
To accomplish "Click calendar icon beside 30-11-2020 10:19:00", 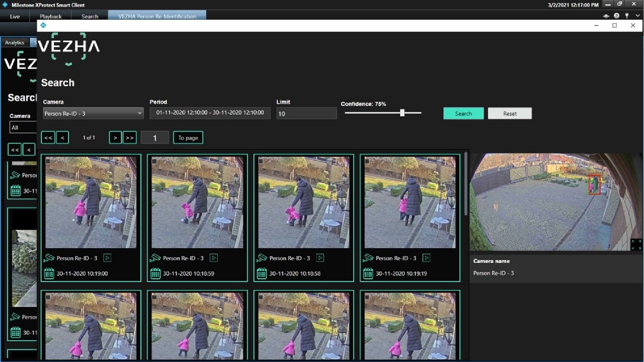I will click(49, 273).
